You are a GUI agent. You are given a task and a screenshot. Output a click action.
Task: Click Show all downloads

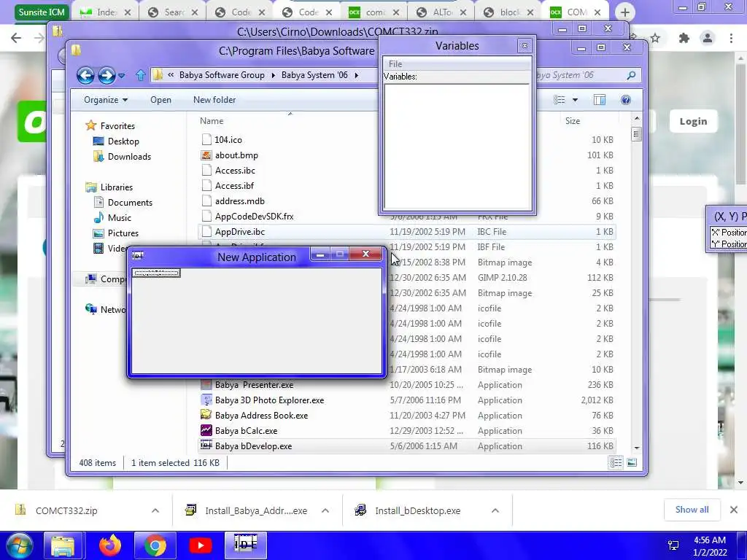point(692,510)
